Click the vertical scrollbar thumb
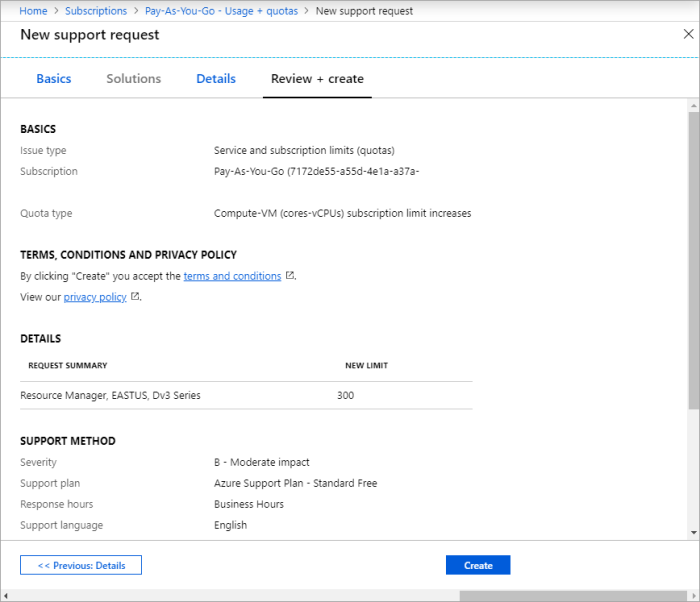 point(693,260)
